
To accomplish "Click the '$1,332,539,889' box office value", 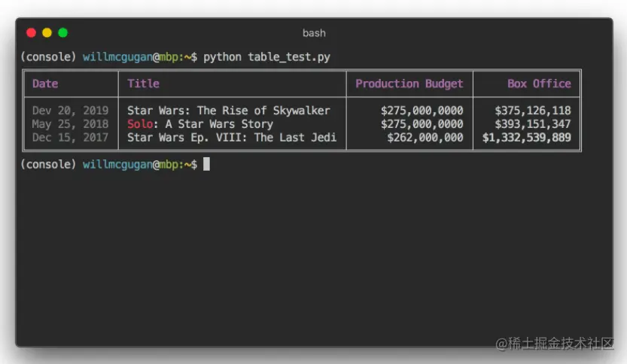I will 527,138.
